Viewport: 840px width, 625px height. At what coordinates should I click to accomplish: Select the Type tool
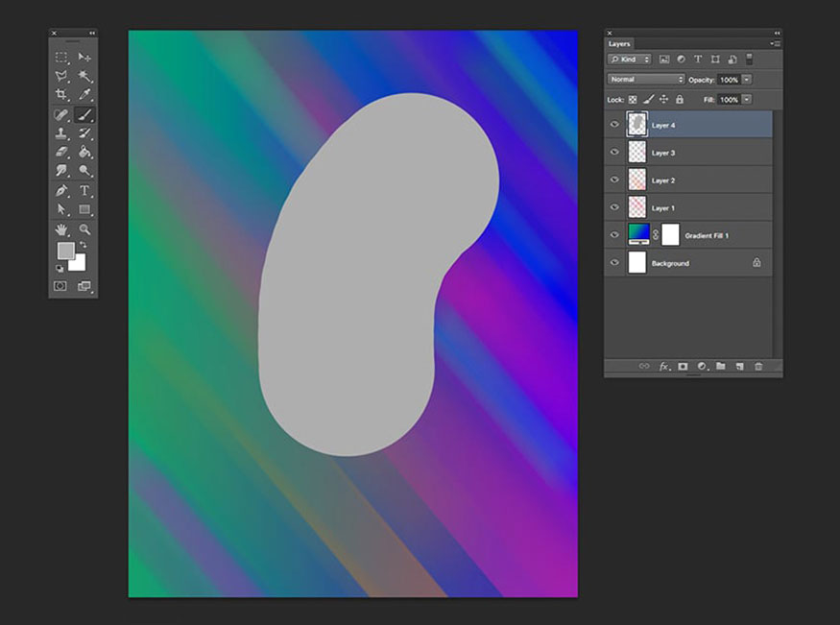[x=84, y=191]
